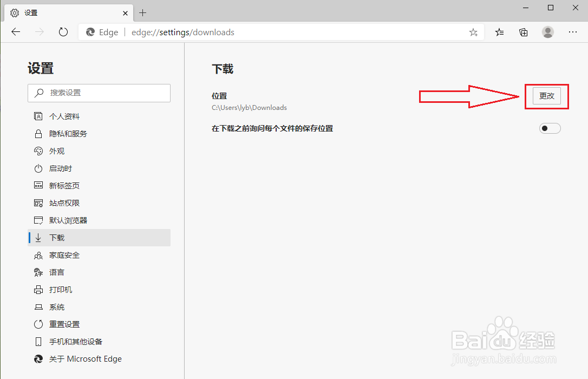
Task: Click the address bar URL field
Action: [281, 32]
